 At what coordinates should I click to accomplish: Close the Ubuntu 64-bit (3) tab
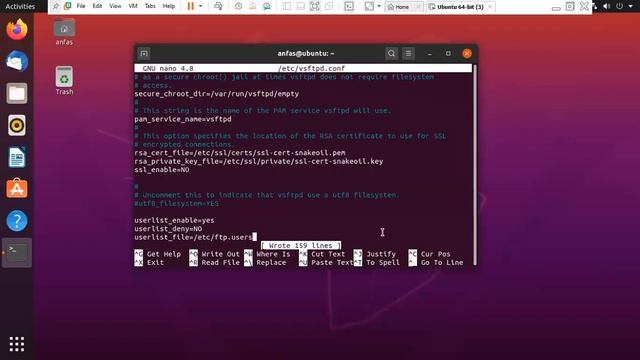pos(490,7)
